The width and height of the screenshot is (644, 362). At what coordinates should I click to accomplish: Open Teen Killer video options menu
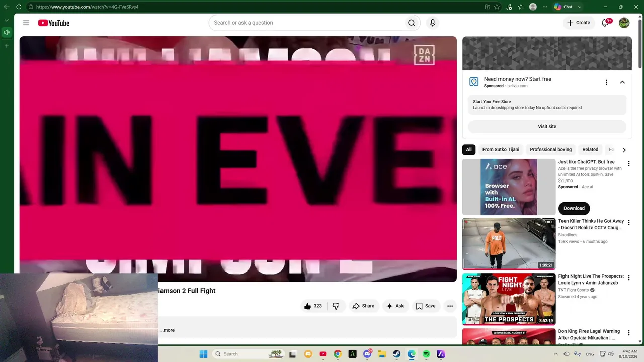pyautogui.click(x=628, y=223)
